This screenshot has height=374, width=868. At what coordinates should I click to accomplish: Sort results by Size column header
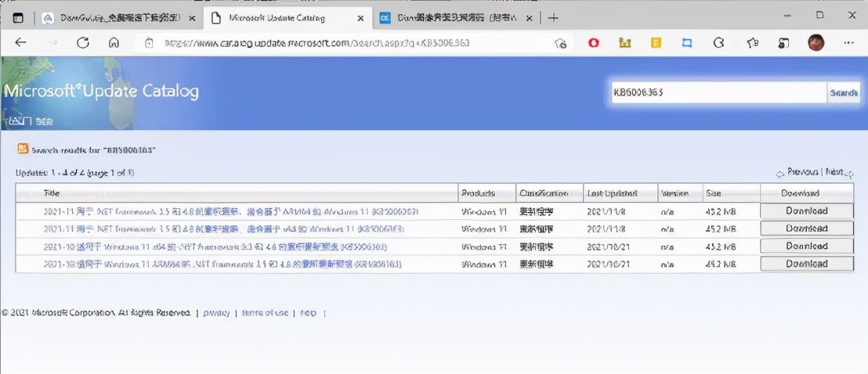tap(712, 193)
